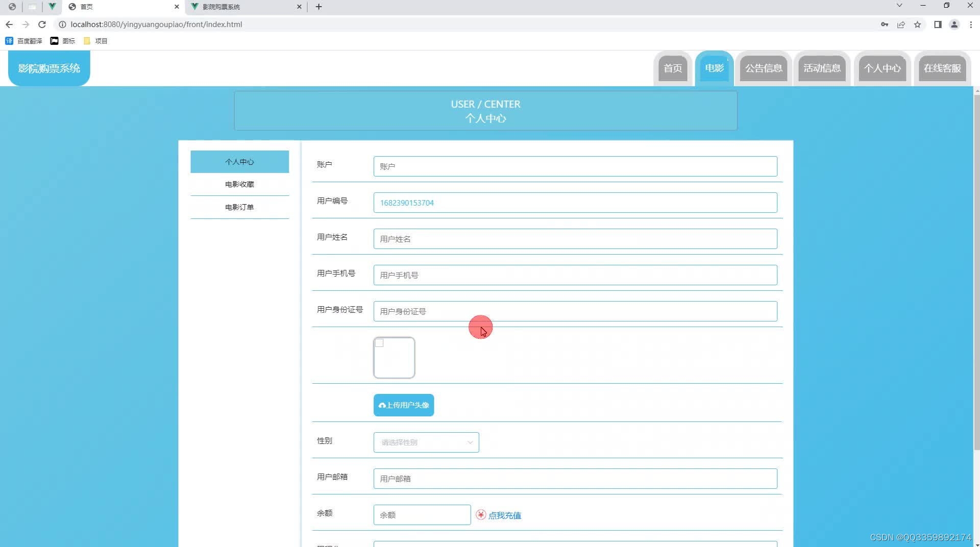Viewport: 980px width, 547px height.
Task: Open the 百度翻译 bookmark
Action: [23, 41]
